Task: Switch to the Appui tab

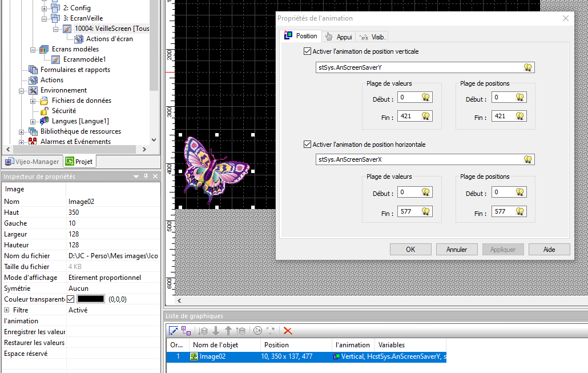Action: point(339,37)
